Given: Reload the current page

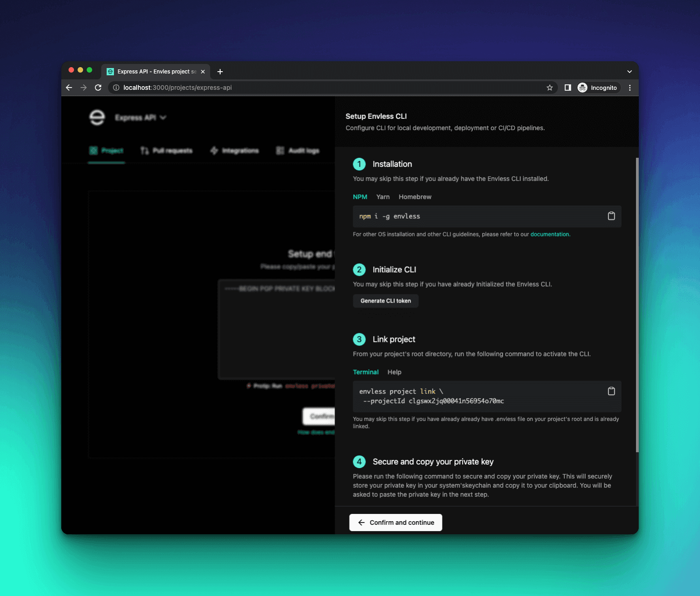Looking at the screenshot, I should [x=98, y=88].
